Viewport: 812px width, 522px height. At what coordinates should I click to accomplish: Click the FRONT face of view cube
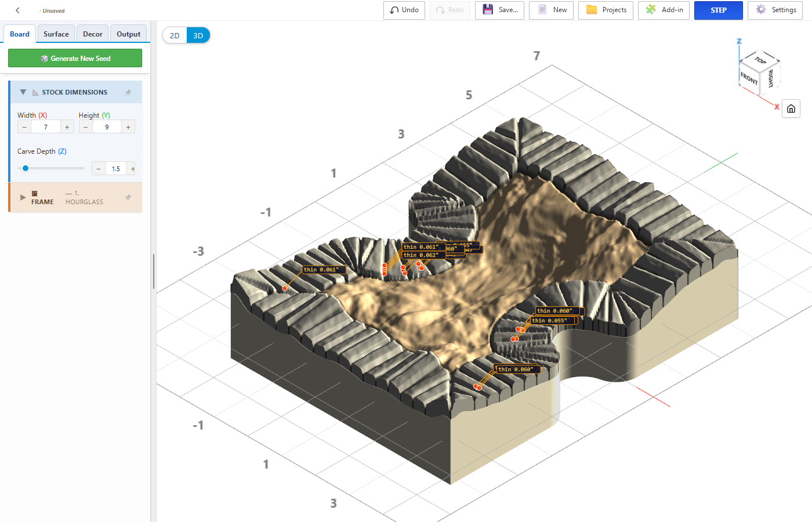749,78
